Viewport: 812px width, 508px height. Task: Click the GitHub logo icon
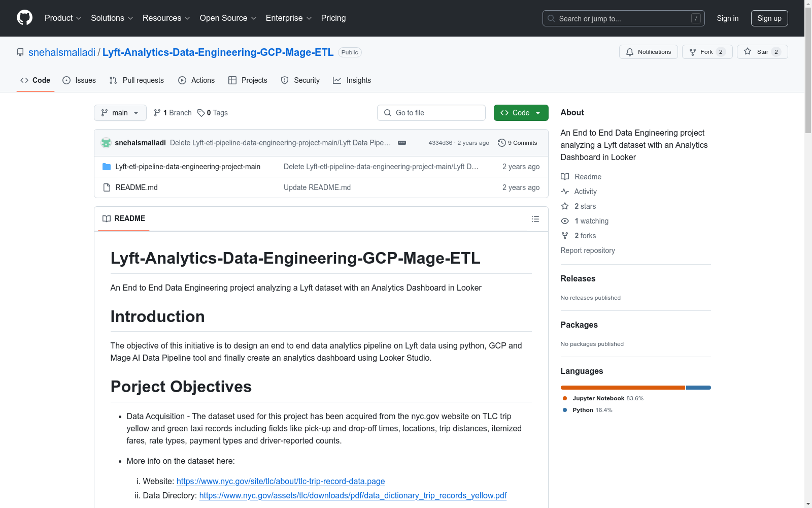[24, 18]
